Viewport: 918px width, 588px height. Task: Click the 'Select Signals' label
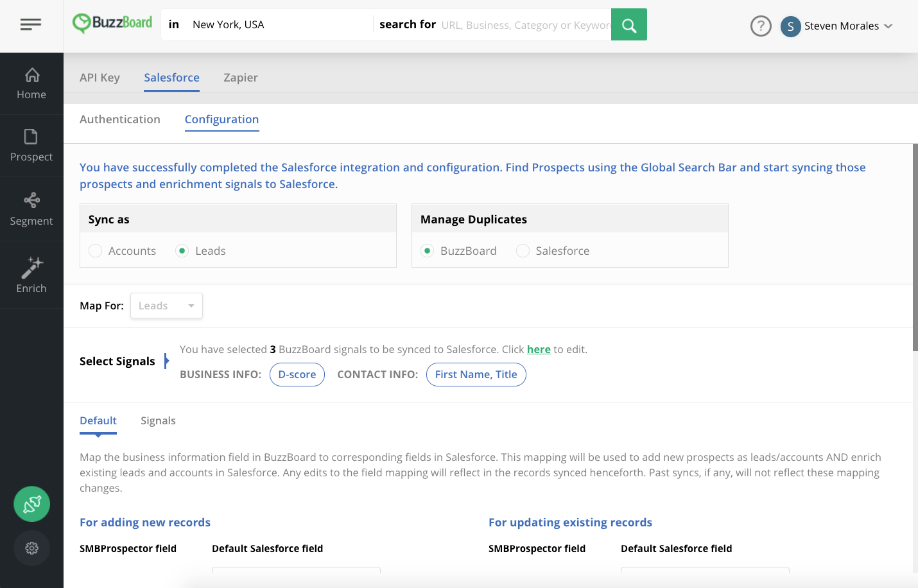[117, 361]
